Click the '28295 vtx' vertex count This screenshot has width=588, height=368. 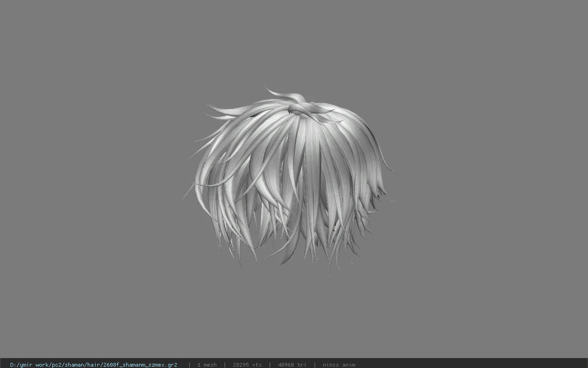click(247, 365)
